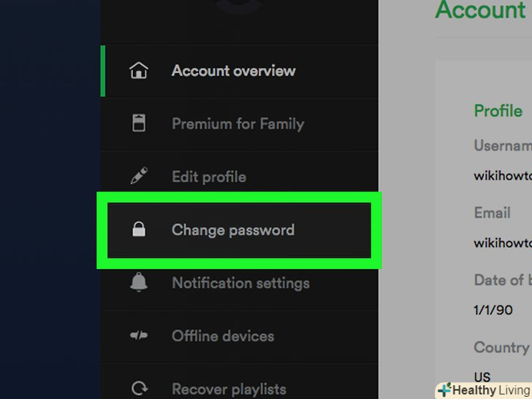Select the Offline devices menu entry
The height and width of the screenshot is (399, 532).
click(x=223, y=336)
